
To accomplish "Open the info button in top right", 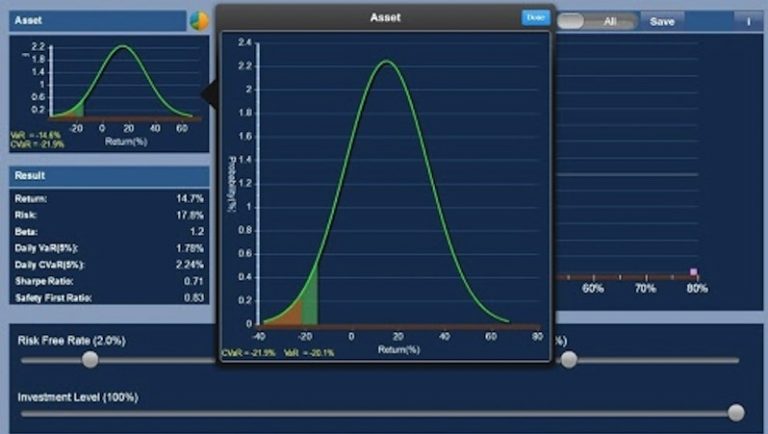I will pyautogui.click(x=747, y=21).
